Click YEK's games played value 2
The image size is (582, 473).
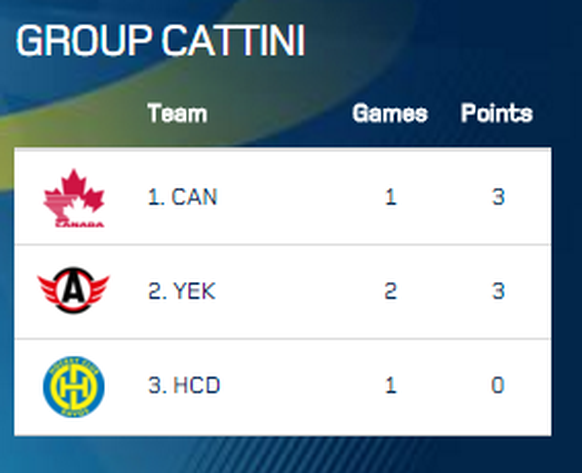(x=390, y=291)
